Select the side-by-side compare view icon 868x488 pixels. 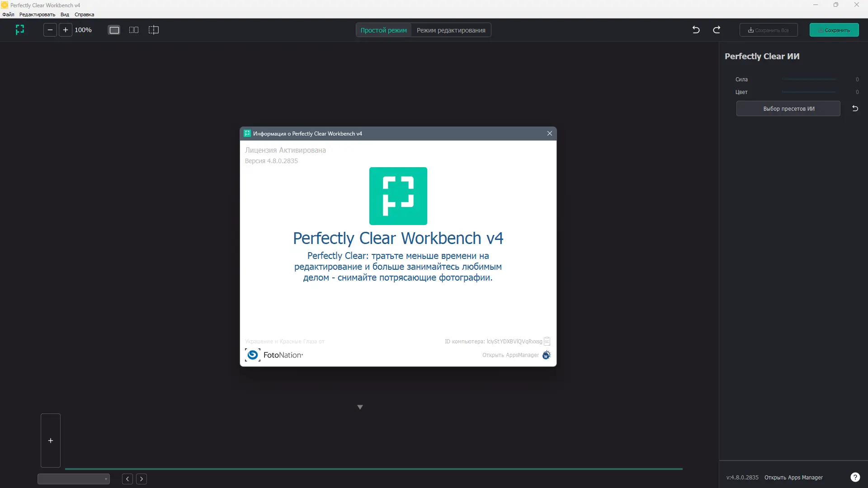(134, 30)
